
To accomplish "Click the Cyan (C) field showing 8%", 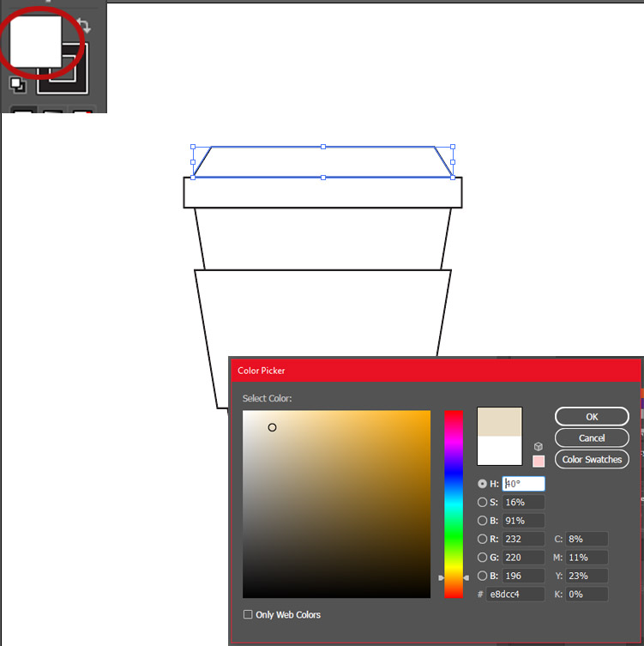I will [587, 540].
